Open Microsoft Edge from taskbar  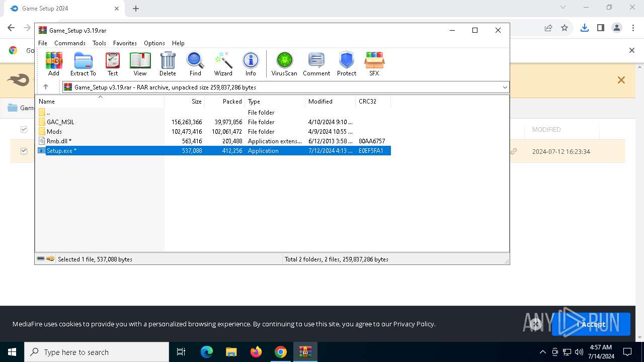(207, 352)
